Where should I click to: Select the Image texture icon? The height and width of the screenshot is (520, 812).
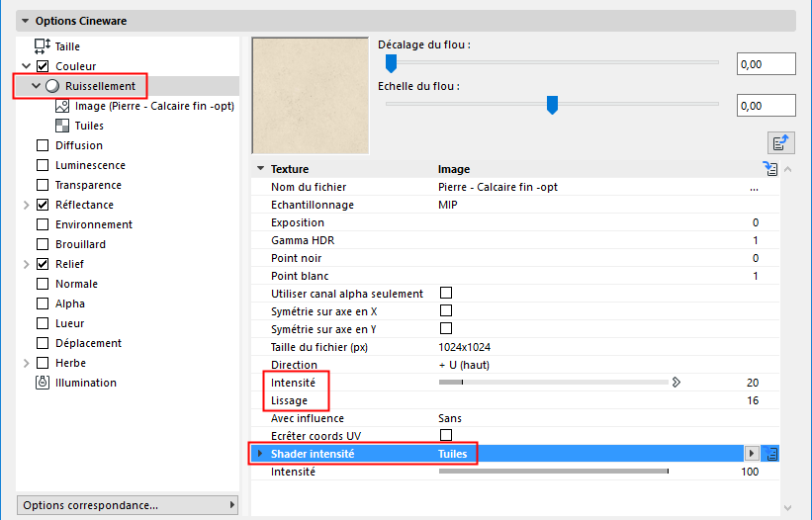click(x=62, y=106)
